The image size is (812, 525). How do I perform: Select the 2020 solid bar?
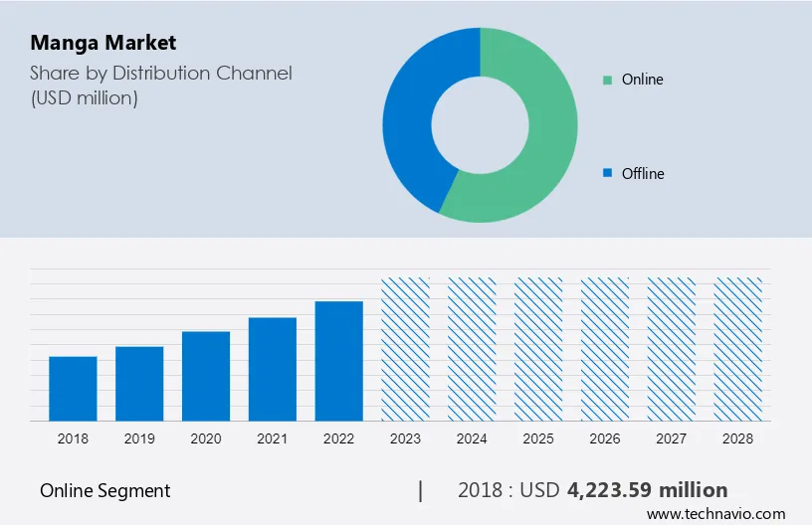(206, 376)
